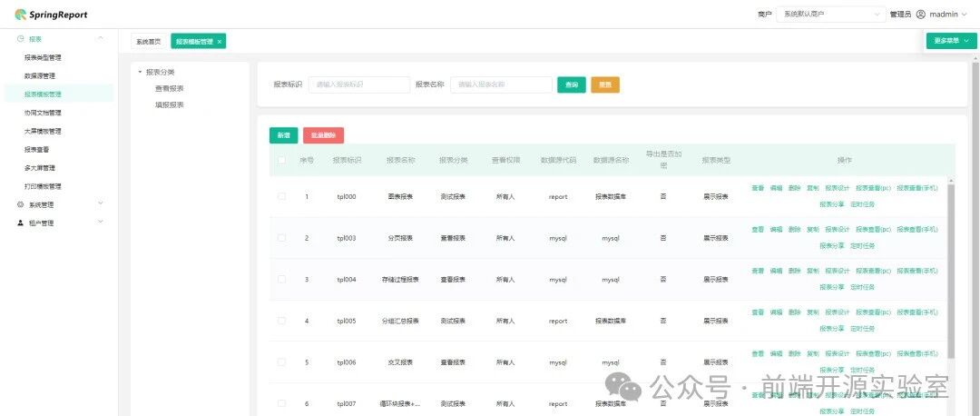Click the 报表 pie-chart icon in sidebar
Screen dimensions: 980x416
tap(21, 39)
